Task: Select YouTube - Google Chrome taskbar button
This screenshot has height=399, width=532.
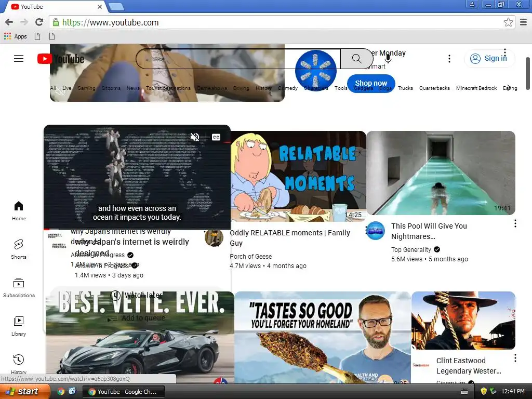Action: [124, 392]
